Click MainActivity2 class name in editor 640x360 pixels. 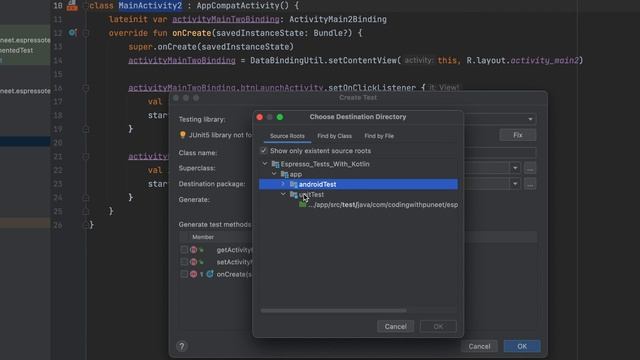(x=150, y=6)
